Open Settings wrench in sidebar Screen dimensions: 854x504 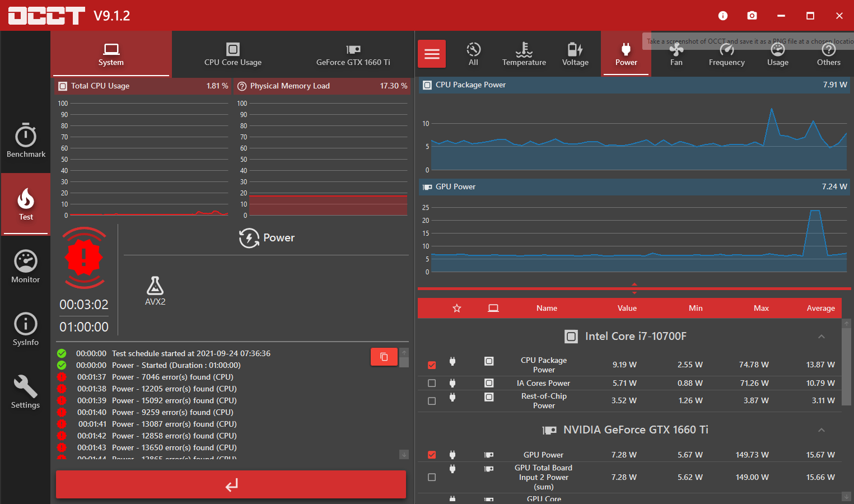click(x=26, y=392)
